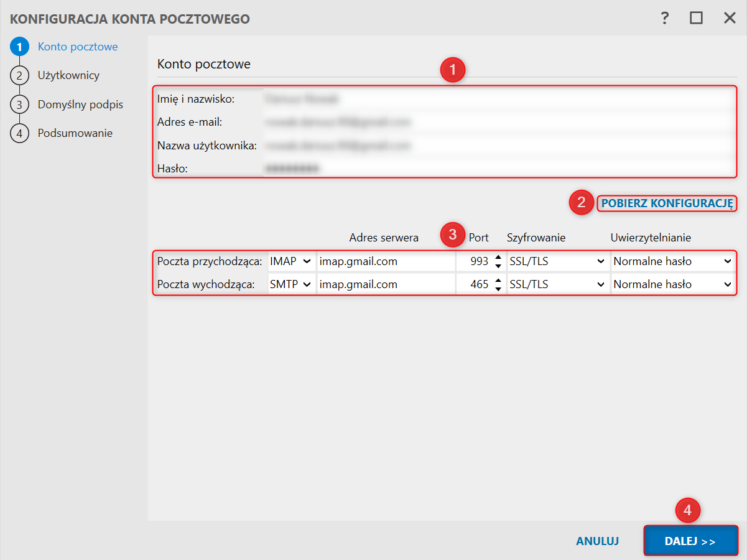
Task: Maximize the configuration dialog window
Action: click(696, 18)
